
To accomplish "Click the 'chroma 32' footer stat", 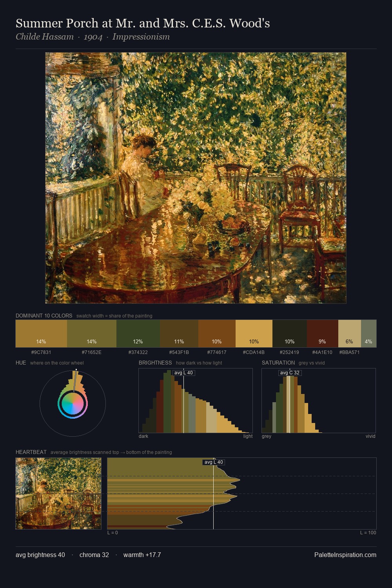I will pyautogui.click(x=94, y=555).
